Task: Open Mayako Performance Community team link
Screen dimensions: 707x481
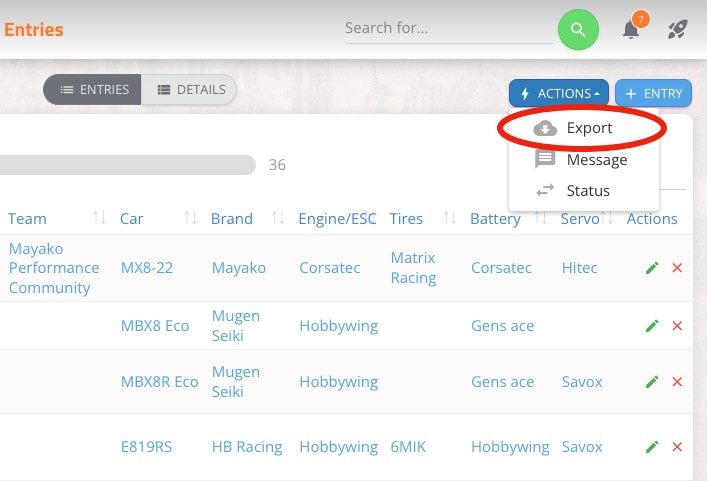Action: pyautogui.click(x=54, y=268)
